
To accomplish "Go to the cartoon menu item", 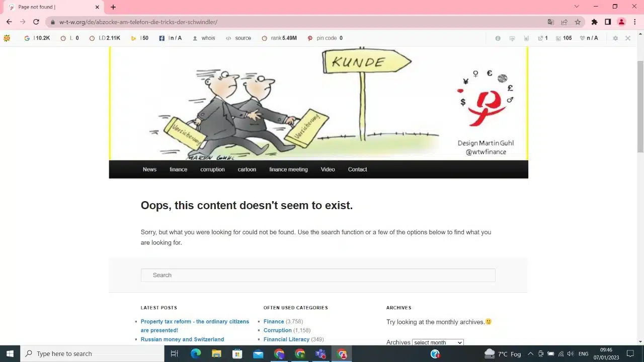I will 247,169.
